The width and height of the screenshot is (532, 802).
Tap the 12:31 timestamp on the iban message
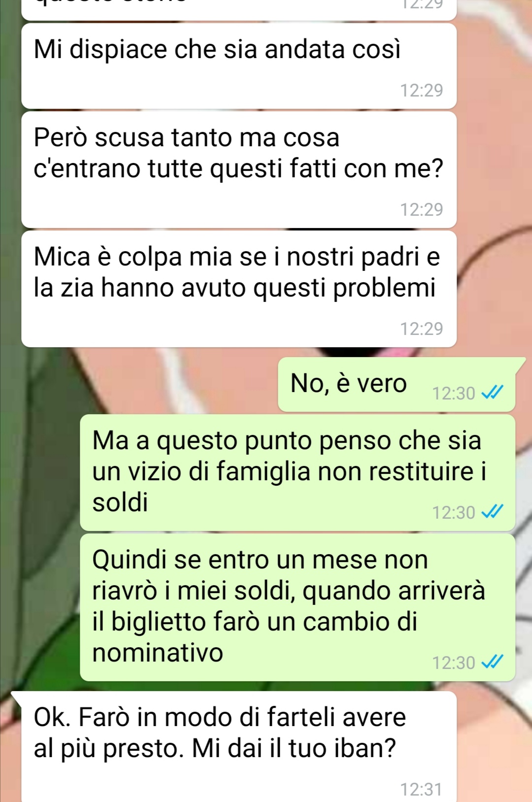pyautogui.click(x=422, y=789)
